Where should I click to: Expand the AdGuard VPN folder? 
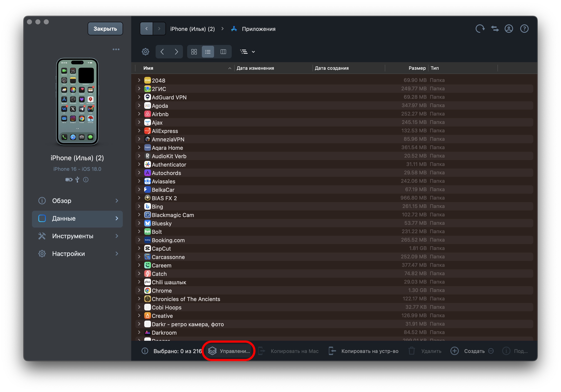coord(139,97)
